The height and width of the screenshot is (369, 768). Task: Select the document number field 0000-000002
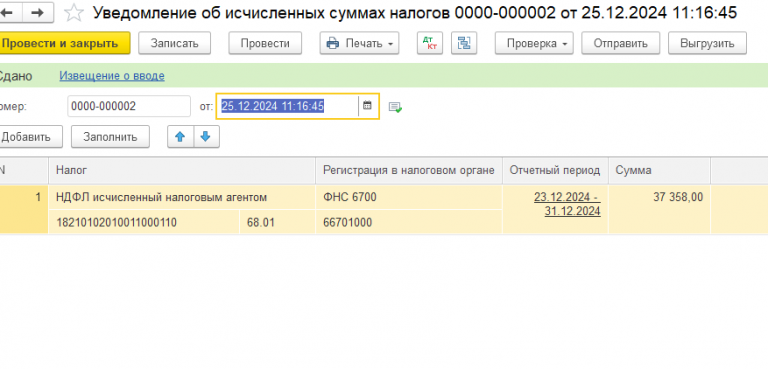[129, 106]
